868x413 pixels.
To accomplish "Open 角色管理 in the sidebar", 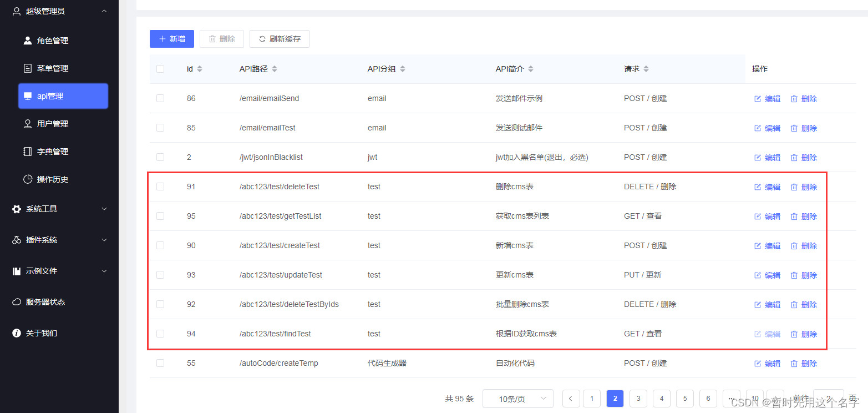I will [53, 41].
